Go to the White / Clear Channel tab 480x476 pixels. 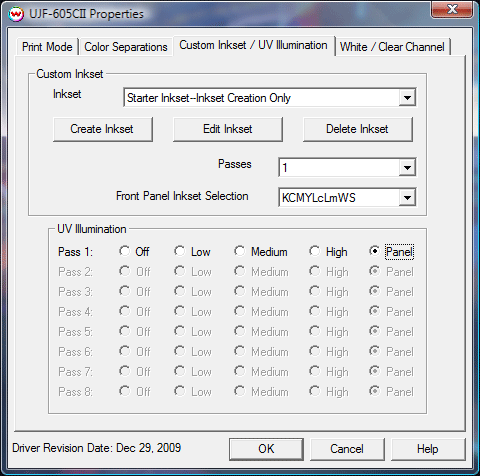(x=392, y=47)
